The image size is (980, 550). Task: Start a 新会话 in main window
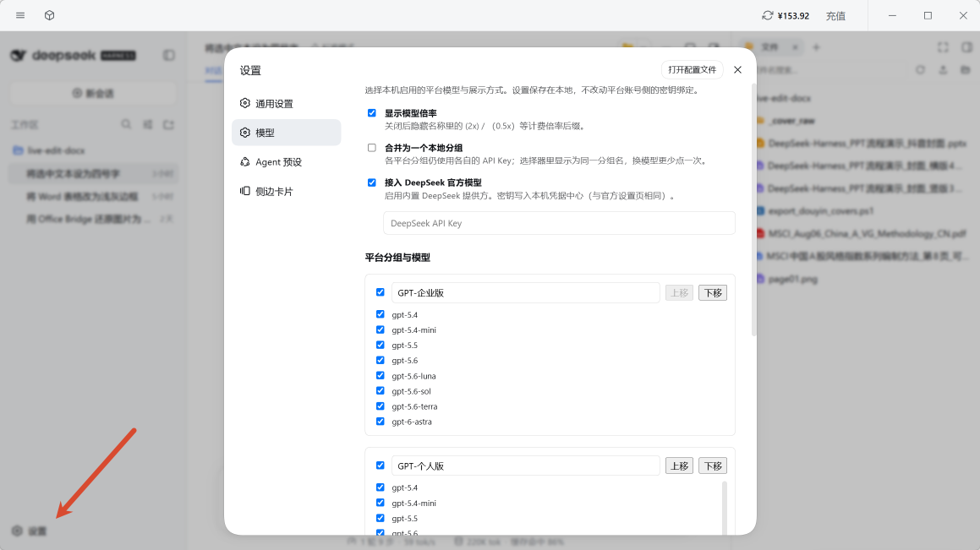pyautogui.click(x=93, y=93)
